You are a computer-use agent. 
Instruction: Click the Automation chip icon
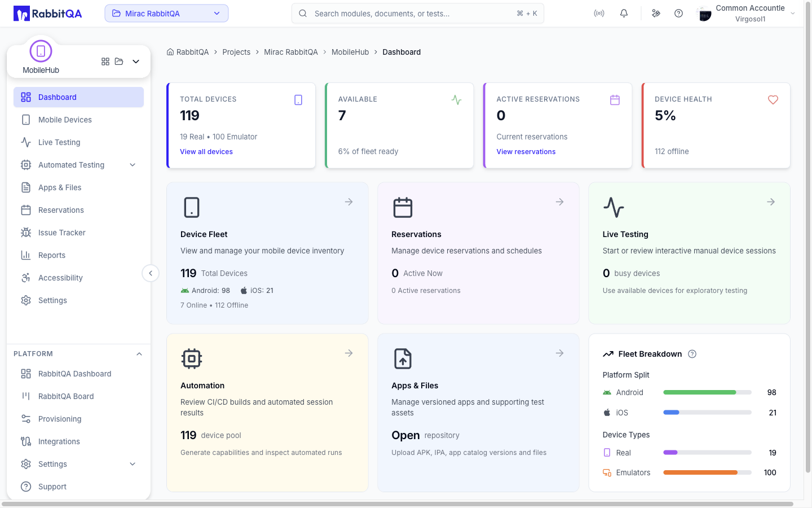(192, 358)
